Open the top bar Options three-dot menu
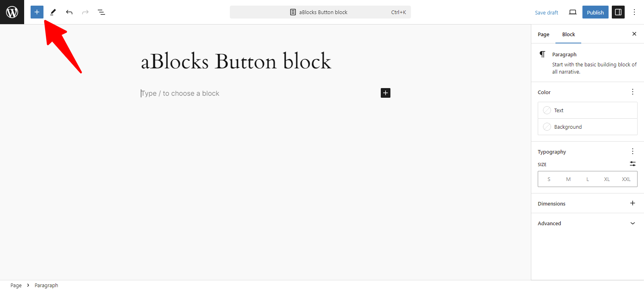This screenshot has width=644, height=290. pyautogui.click(x=634, y=12)
